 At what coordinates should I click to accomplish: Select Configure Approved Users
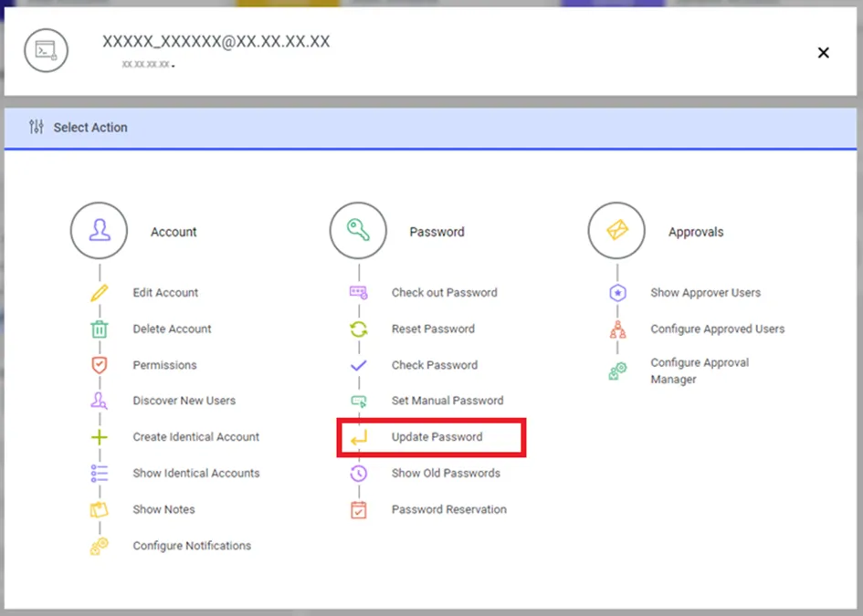click(718, 329)
